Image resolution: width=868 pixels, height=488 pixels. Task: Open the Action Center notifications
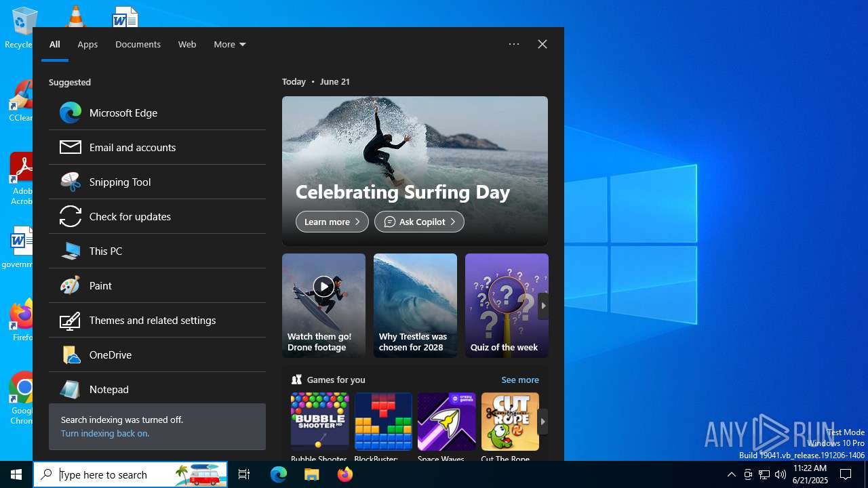click(x=846, y=474)
